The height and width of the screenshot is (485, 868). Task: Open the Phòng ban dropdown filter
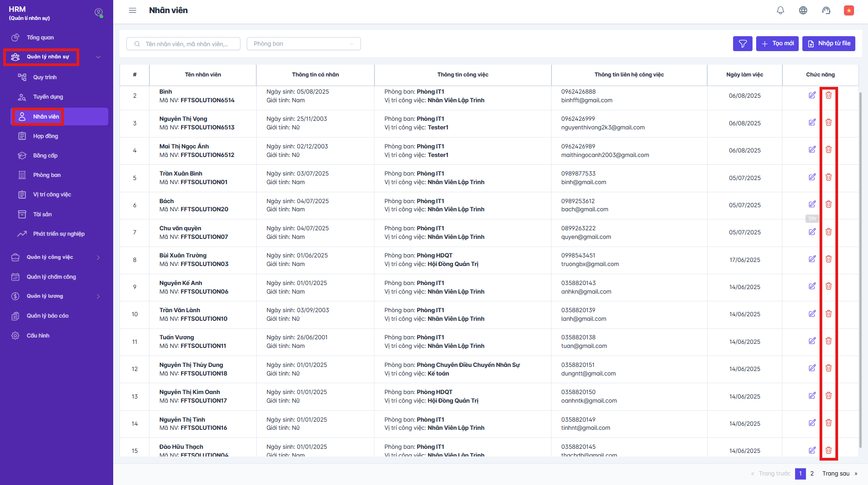click(303, 44)
